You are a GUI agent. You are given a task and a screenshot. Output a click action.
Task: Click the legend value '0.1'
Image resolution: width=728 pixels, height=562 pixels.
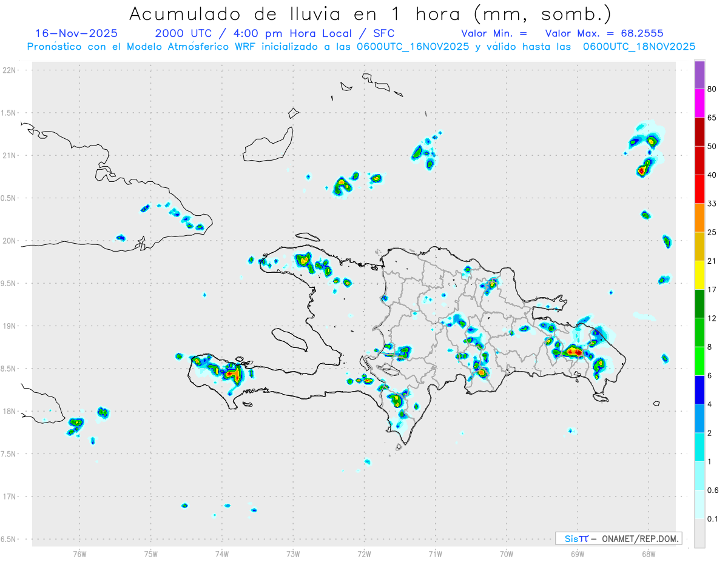(713, 519)
